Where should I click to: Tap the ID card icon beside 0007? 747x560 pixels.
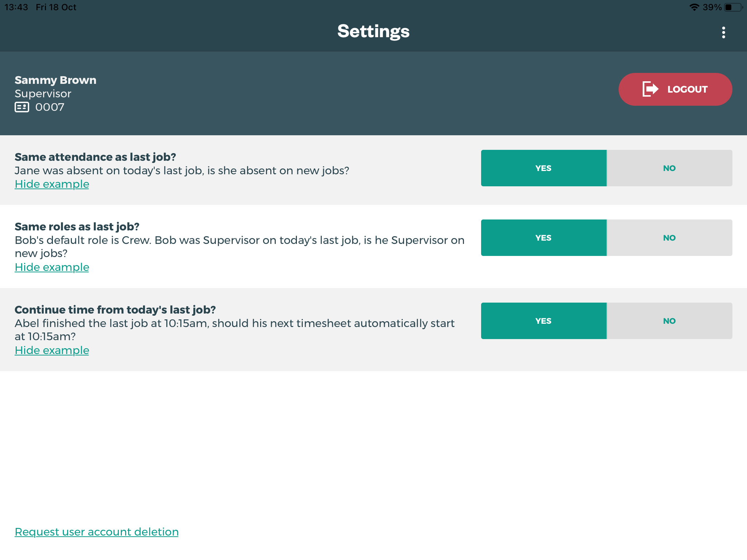(22, 107)
